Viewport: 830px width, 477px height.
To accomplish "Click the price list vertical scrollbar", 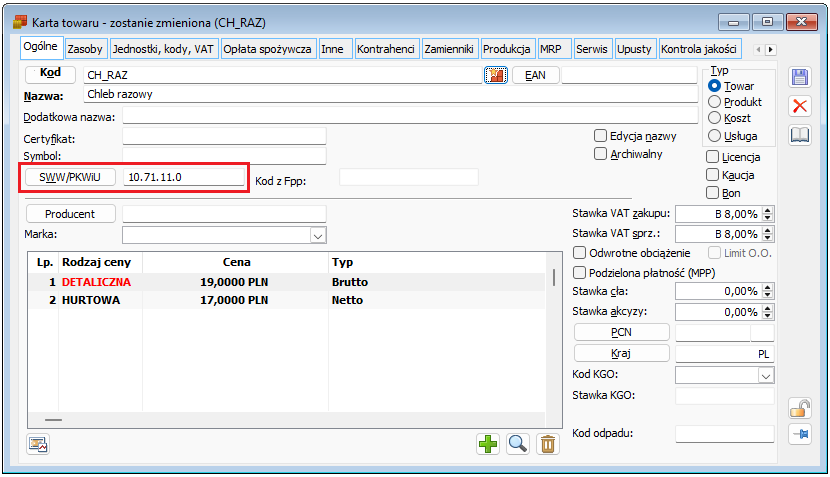I will pos(554,331).
